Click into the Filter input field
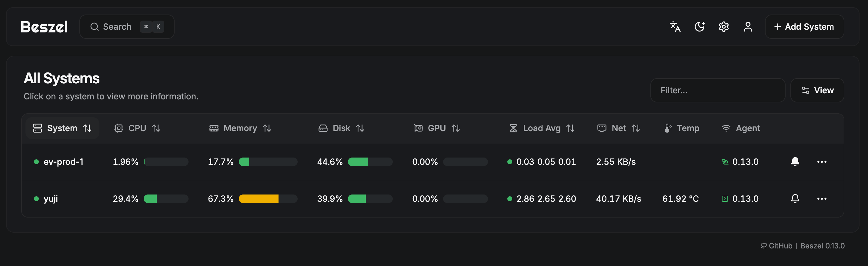Screen dimensions: 868x266 tap(717, 90)
